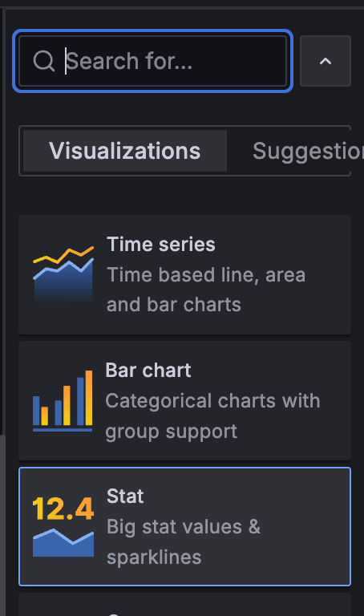Focus the "Search for..." input field
Image resolution: width=364 pixels, height=616 pixels.
(x=153, y=61)
